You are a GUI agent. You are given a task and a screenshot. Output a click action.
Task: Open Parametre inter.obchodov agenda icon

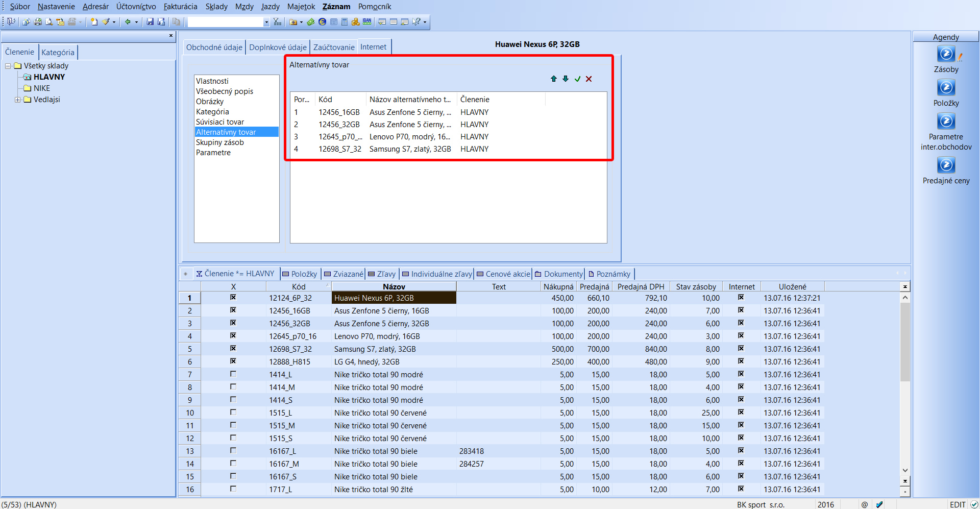(x=946, y=121)
